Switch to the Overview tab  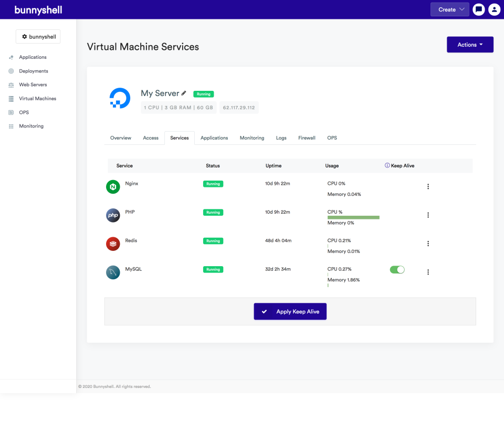pyautogui.click(x=121, y=138)
